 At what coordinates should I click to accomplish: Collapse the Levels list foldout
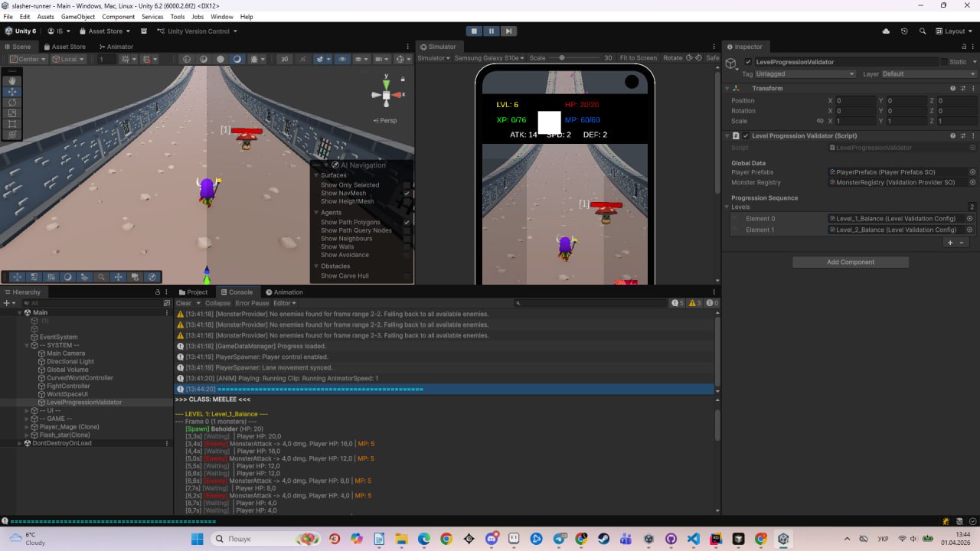(727, 207)
